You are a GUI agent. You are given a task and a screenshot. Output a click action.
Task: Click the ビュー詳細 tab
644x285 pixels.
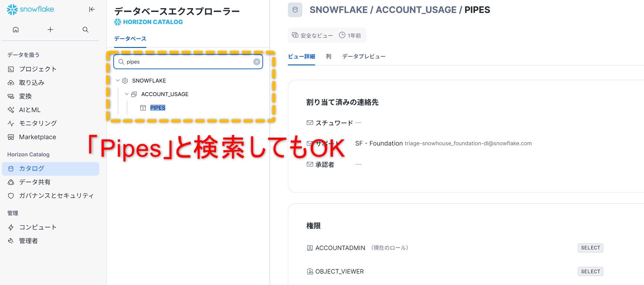[x=301, y=56]
